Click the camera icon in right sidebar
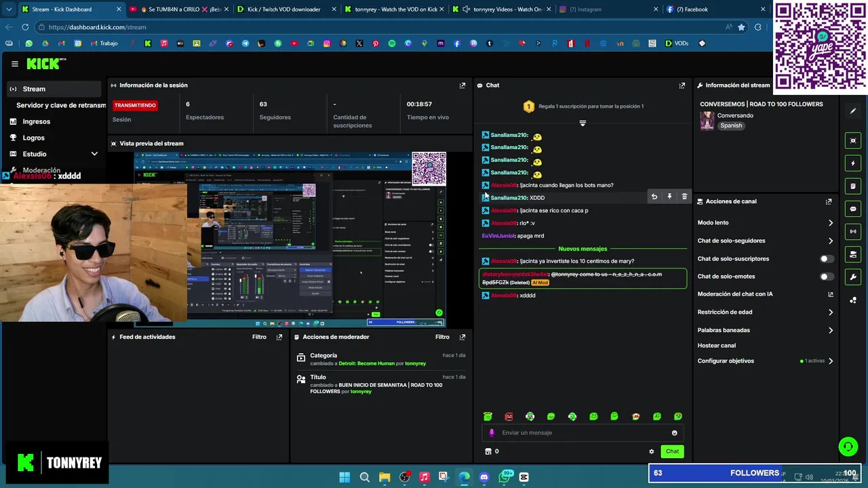The image size is (868, 488). point(853,254)
